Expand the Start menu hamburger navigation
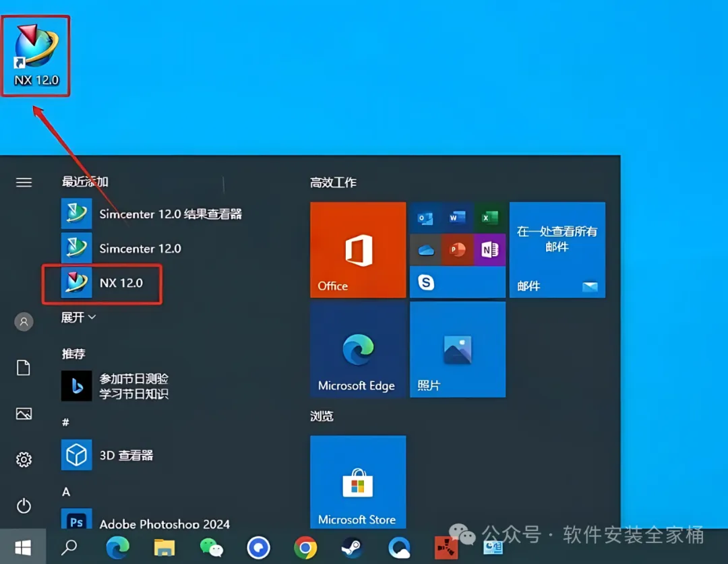 coord(24,183)
